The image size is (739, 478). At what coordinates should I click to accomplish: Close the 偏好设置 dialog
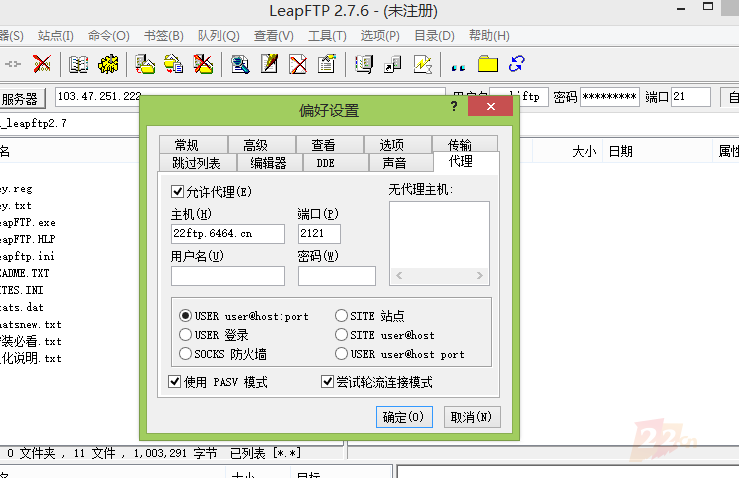pos(490,106)
